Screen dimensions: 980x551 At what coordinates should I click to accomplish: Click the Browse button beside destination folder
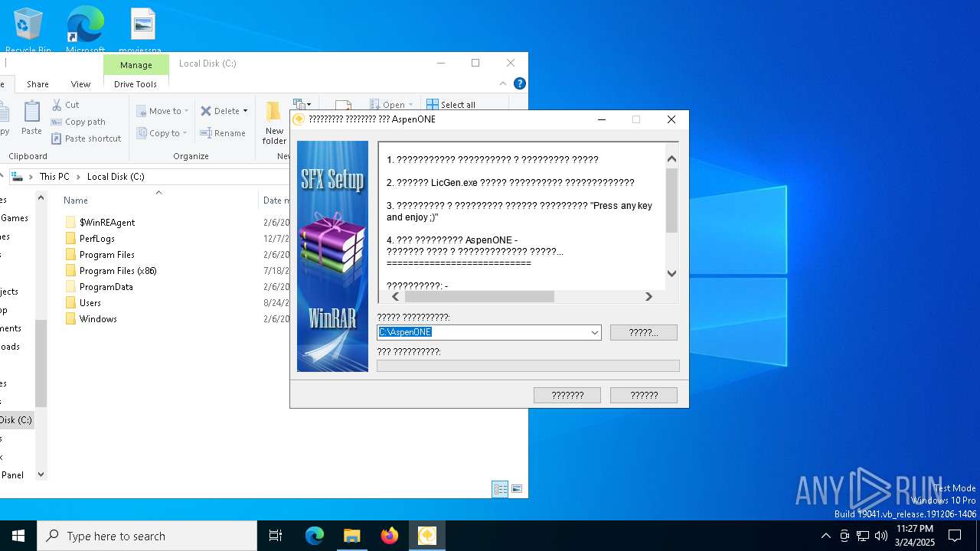pos(643,332)
